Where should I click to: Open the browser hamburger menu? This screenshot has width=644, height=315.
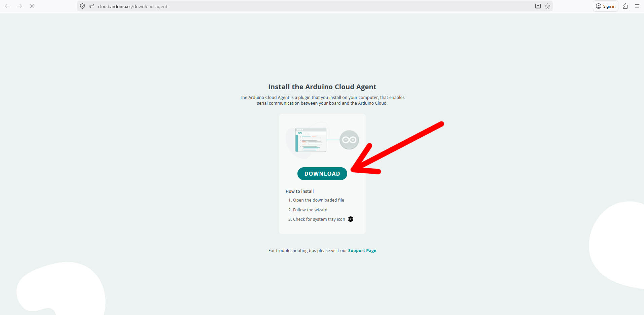[637, 6]
